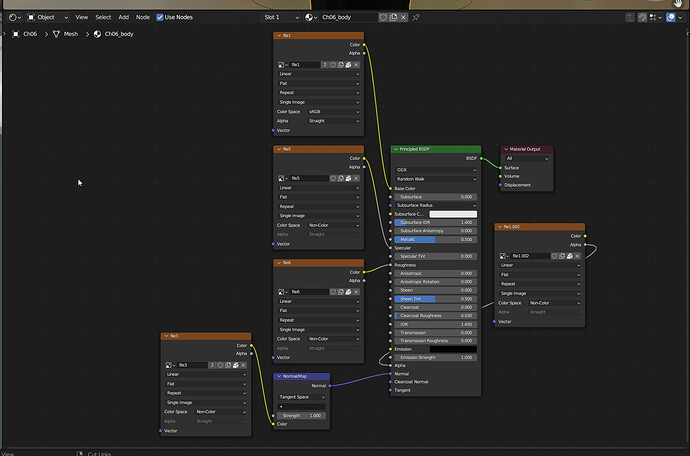
Task: Adjust the Metallic slider on Principled BSDF
Action: tap(436, 239)
